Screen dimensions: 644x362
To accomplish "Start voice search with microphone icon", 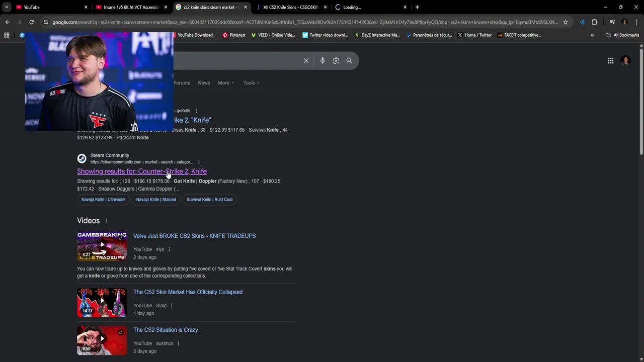I will coord(323,61).
